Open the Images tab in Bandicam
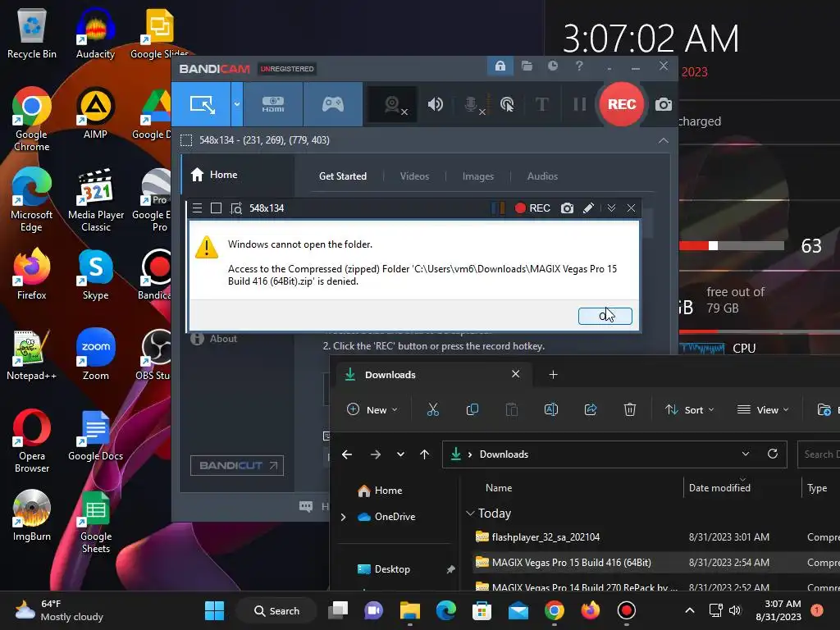The image size is (840, 630). [478, 176]
